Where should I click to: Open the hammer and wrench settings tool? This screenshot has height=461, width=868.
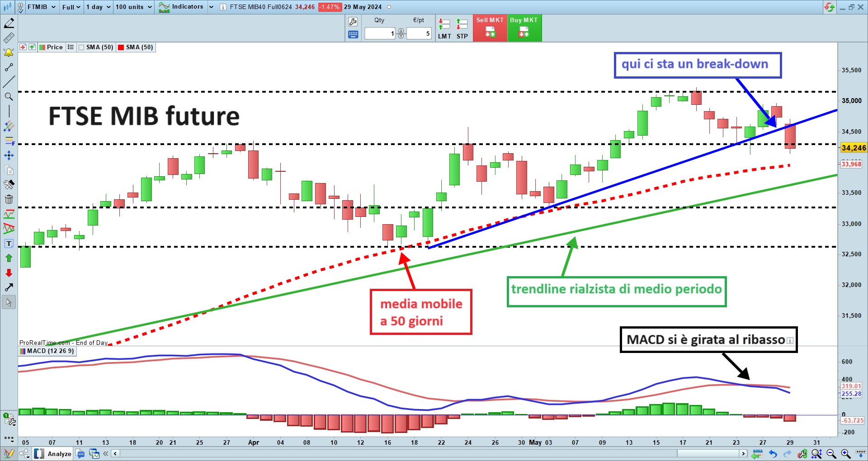(x=9, y=184)
